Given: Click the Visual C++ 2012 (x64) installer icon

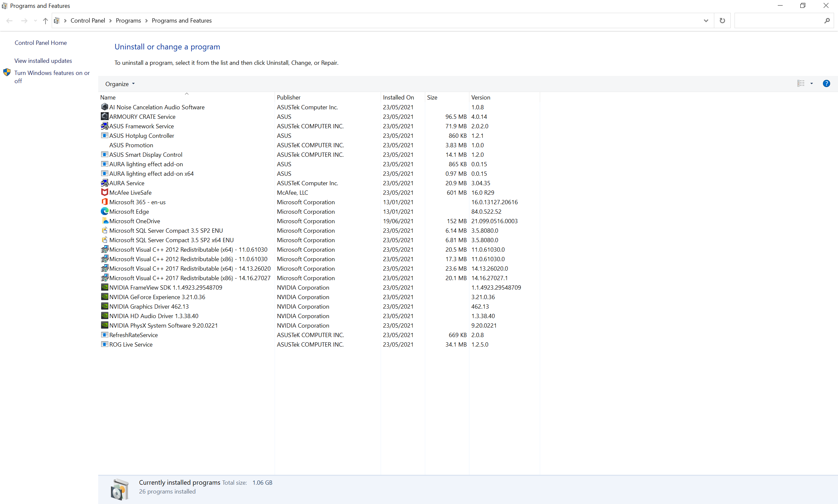Looking at the screenshot, I should click(x=105, y=249).
